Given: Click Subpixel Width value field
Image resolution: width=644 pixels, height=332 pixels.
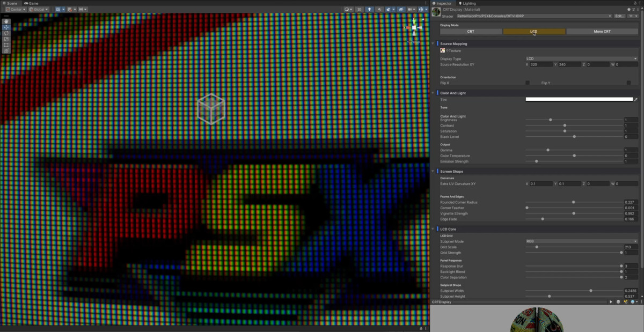Looking at the screenshot, I should [631, 291].
